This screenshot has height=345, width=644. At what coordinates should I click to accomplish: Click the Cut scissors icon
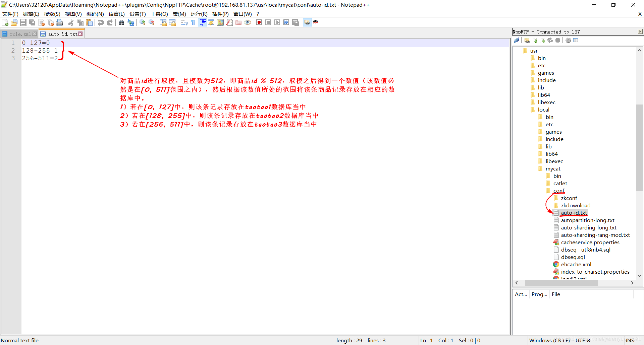coord(71,22)
